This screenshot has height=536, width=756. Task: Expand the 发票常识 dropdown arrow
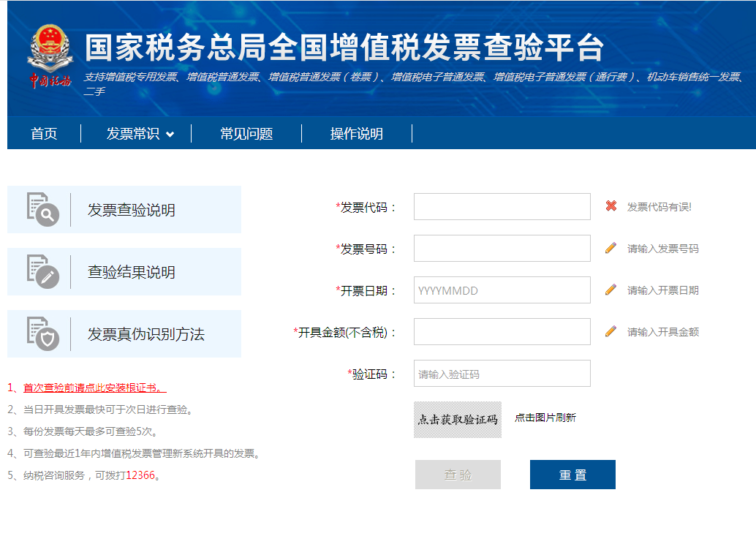tap(170, 135)
